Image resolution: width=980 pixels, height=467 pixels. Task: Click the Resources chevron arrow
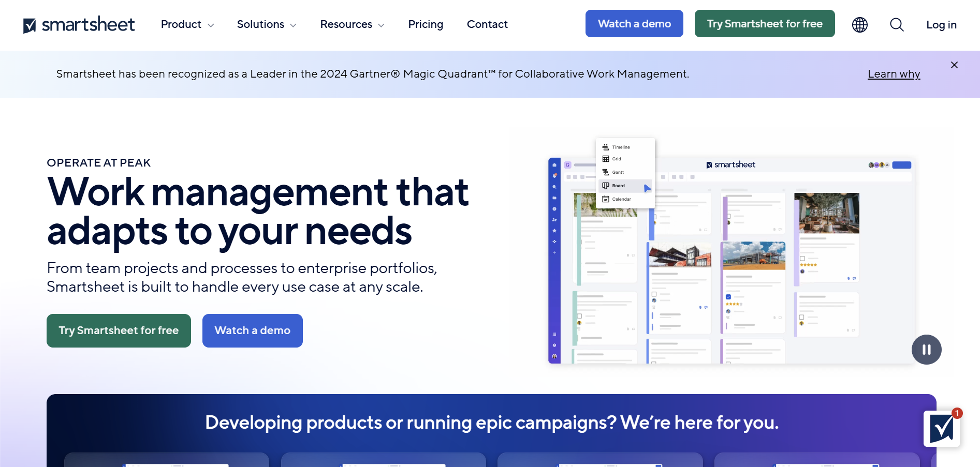pos(381,25)
